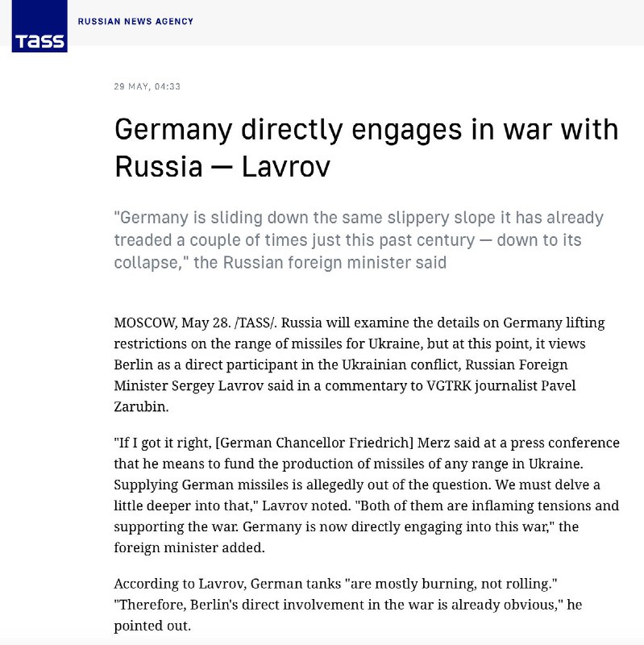This screenshot has width=644, height=645.
Task: Click the words foreign minister added
Action: point(189,548)
